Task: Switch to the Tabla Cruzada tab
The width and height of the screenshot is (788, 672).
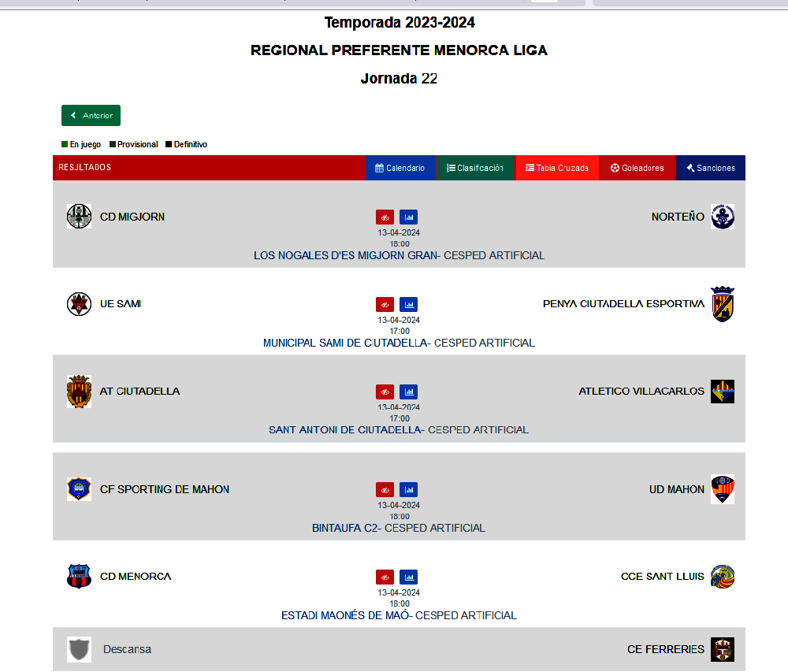Action: [x=556, y=168]
